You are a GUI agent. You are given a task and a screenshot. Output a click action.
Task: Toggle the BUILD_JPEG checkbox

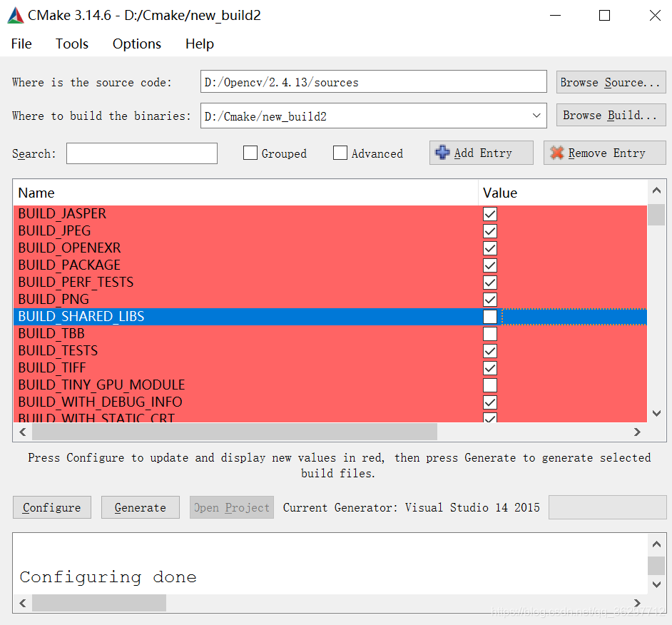coord(490,231)
